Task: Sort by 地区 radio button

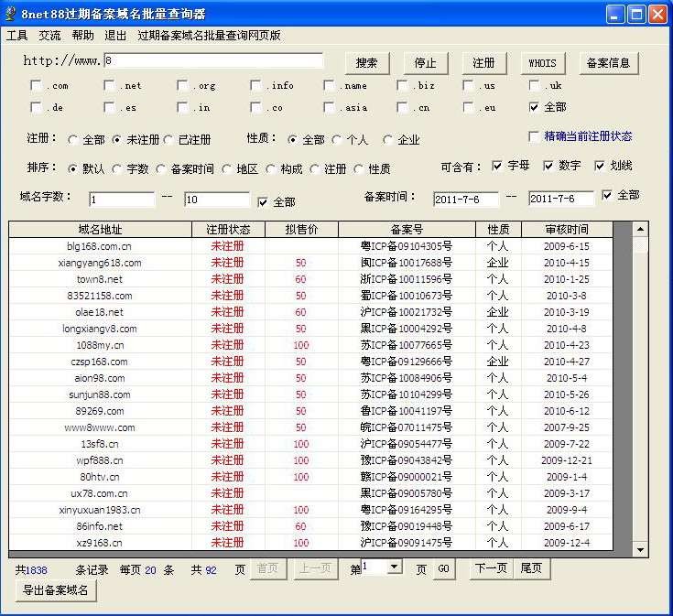Action: point(227,169)
